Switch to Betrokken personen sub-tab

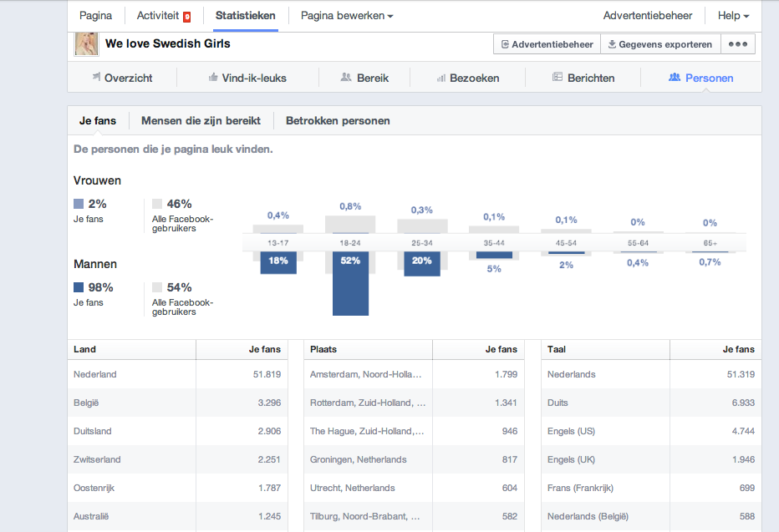tap(338, 120)
